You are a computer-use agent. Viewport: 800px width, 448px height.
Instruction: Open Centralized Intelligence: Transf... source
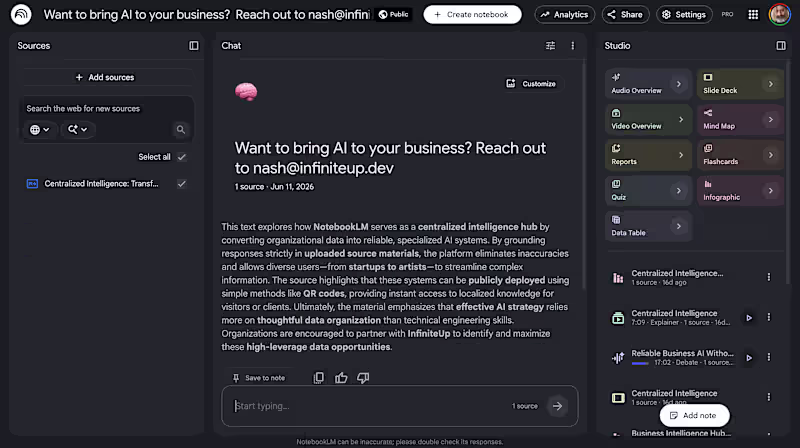coord(102,184)
